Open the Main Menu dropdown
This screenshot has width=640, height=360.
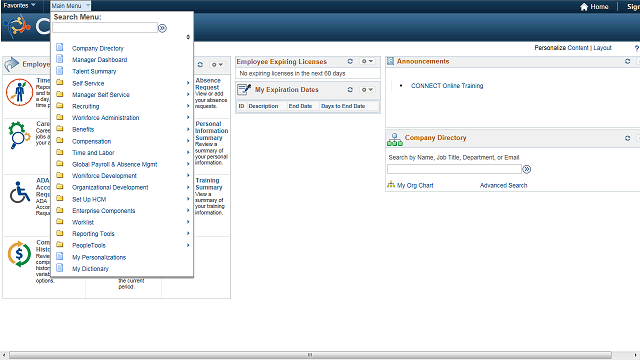click(71, 6)
